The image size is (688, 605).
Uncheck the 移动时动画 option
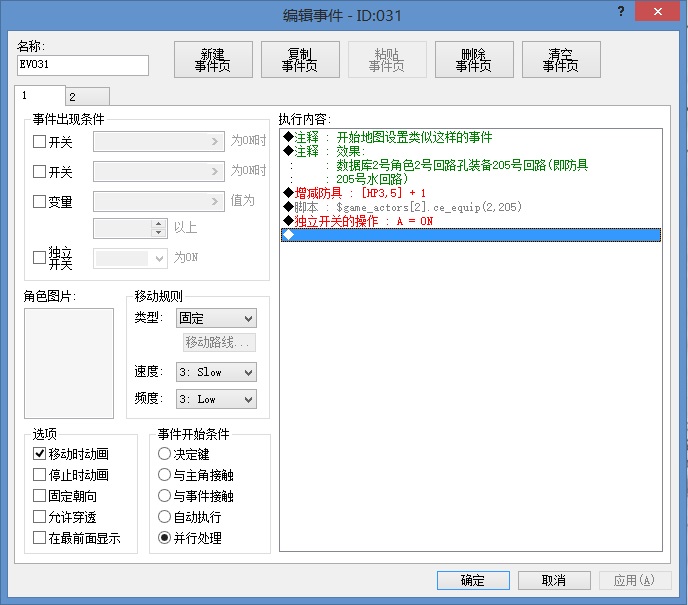click(x=39, y=454)
